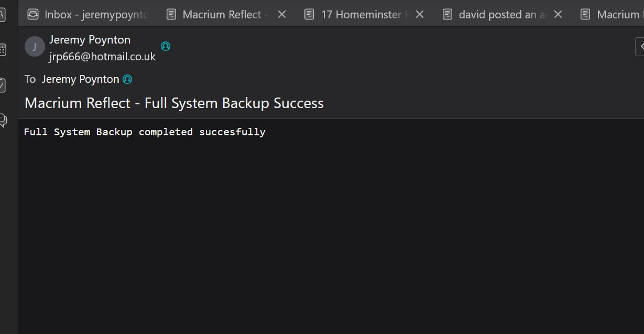Click the sender avatar circle 'J'

(x=35, y=46)
